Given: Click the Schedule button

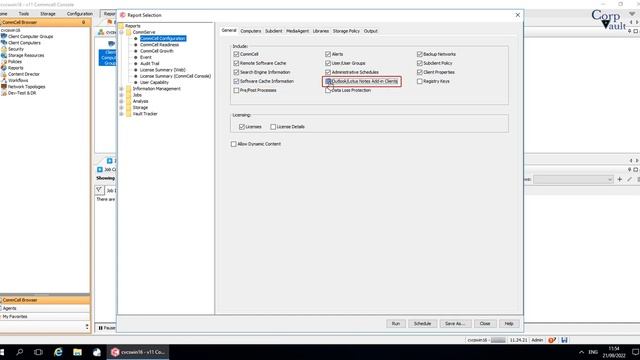Looking at the screenshot, I should (422, 323).
